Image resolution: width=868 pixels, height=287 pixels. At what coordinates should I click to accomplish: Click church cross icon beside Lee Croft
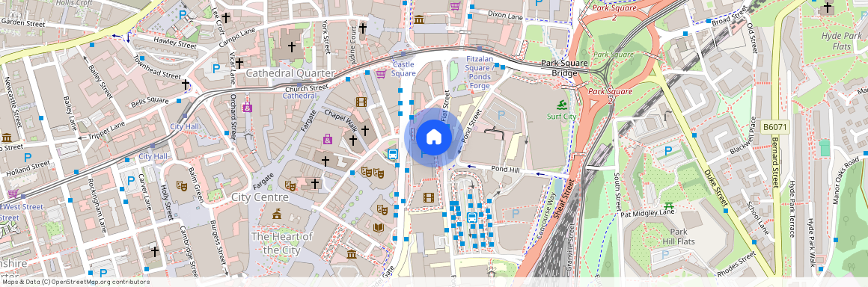coord(226,18)
